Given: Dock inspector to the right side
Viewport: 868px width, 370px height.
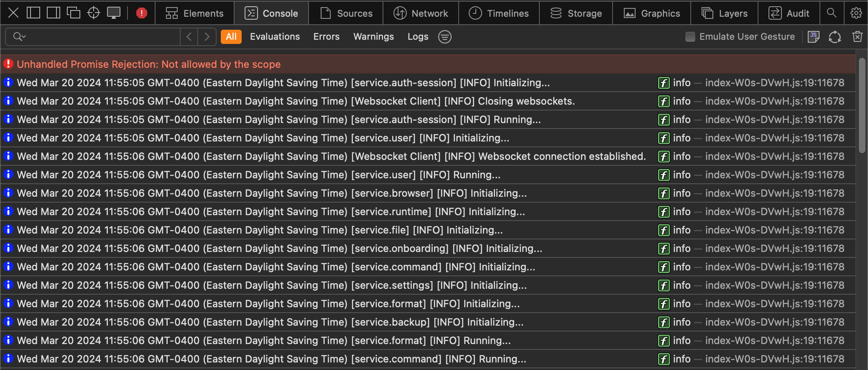Looking at the screenshot, I should tap(54, 13).
